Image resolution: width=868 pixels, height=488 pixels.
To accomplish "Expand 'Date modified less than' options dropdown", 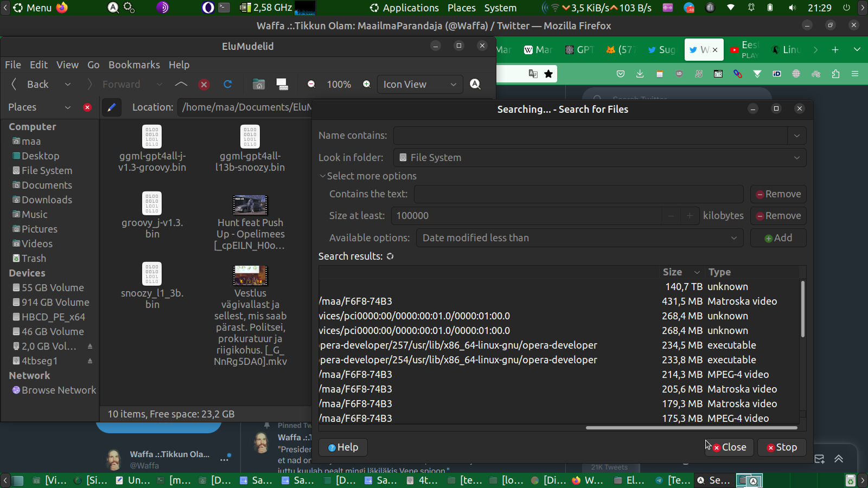I will click(x=579, y=238).
